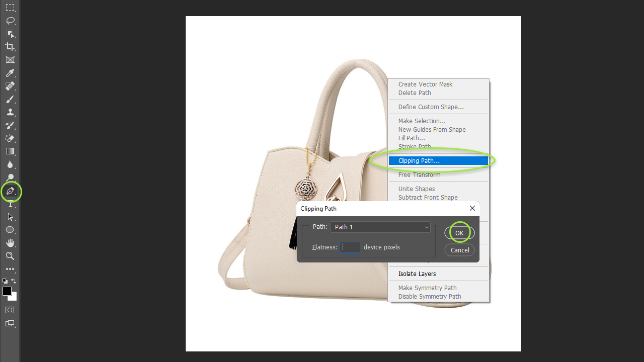Click Clipping Path... in context menu
This screenshot has height=362, width=644.
click(x=438, y=161)
